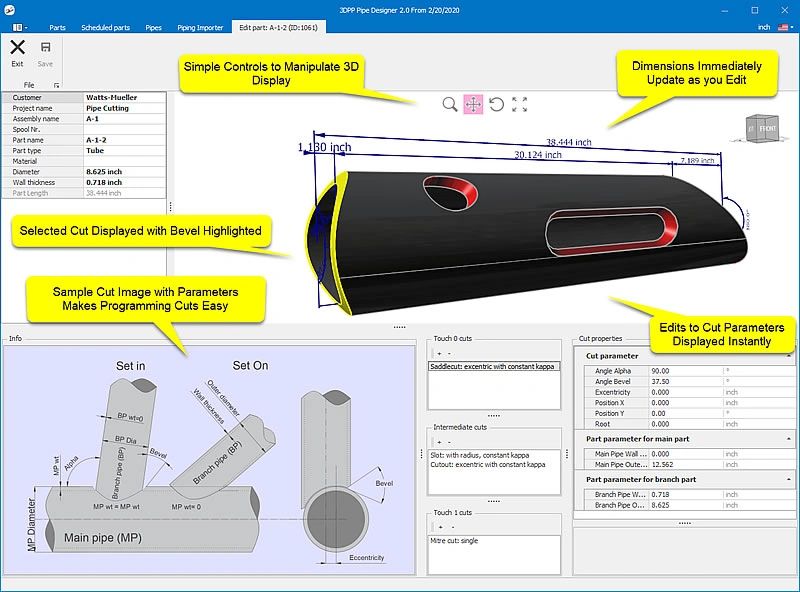The width and height of the screenshot is (800, 592).
Task: Toggle the pan tool highlighted in pink
Action: pos(474,104)
